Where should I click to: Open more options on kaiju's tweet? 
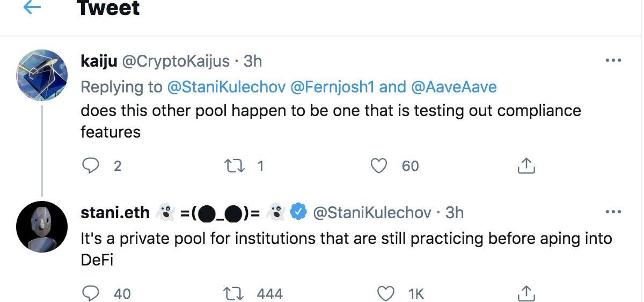[613, 61]
